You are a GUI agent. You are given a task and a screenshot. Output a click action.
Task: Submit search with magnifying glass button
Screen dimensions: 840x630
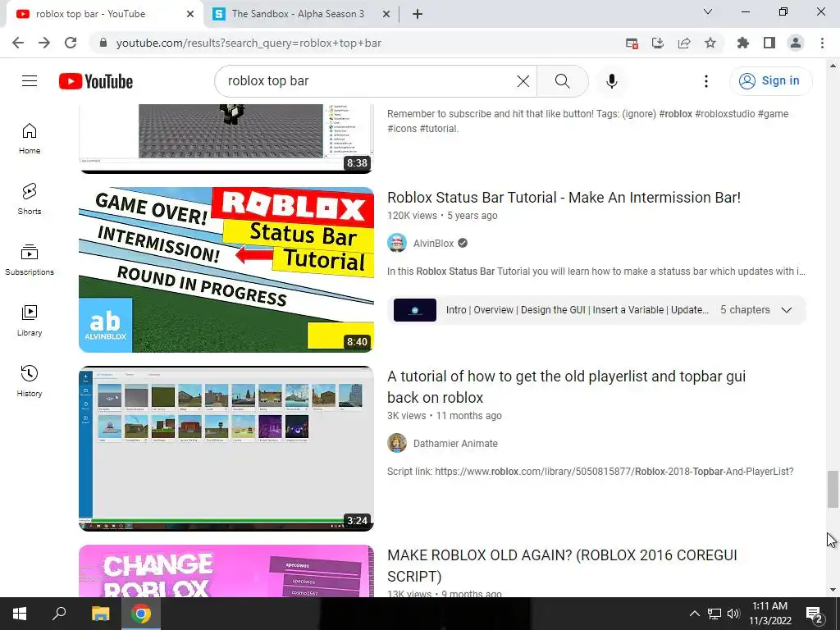point(562,81)
